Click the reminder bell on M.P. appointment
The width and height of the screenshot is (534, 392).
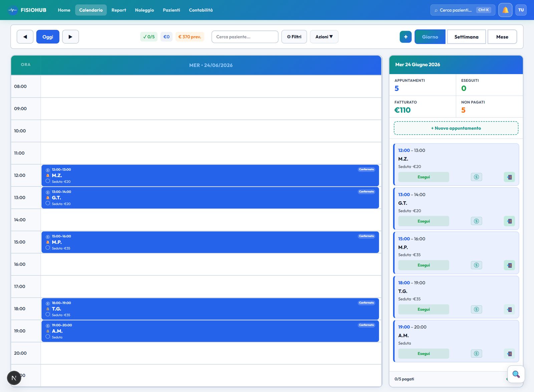tap(48, 242)
